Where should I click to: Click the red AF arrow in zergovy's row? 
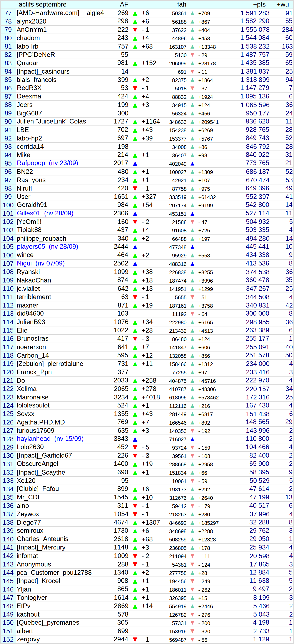click(135, 639)
